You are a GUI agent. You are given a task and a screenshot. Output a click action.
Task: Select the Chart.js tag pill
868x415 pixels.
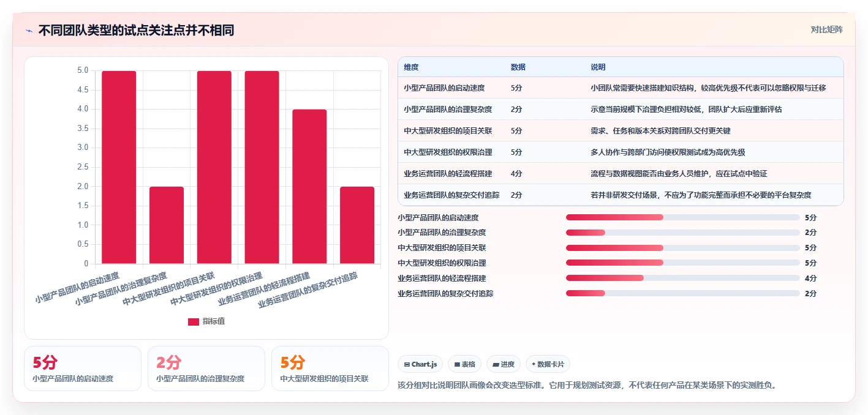[421, 364]
